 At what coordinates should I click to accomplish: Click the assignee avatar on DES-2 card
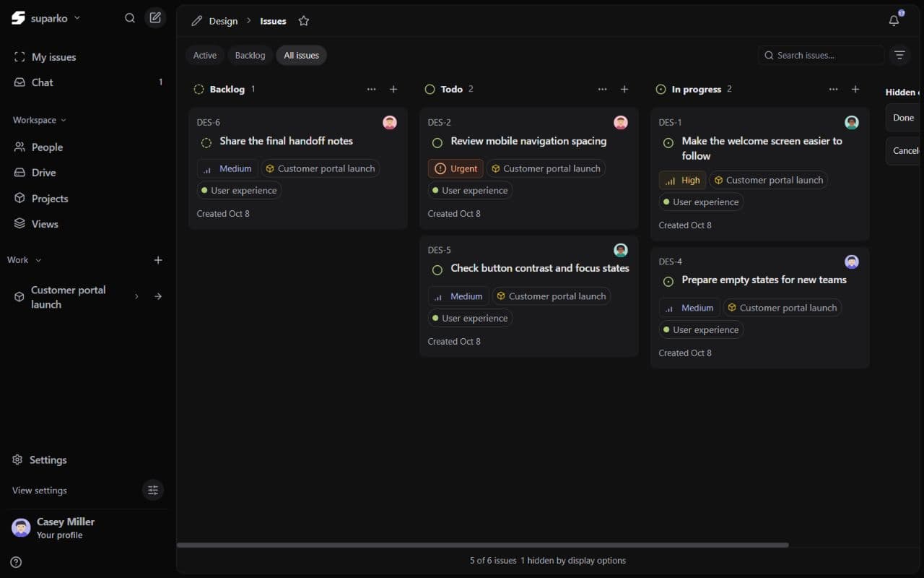pos(621,123)
